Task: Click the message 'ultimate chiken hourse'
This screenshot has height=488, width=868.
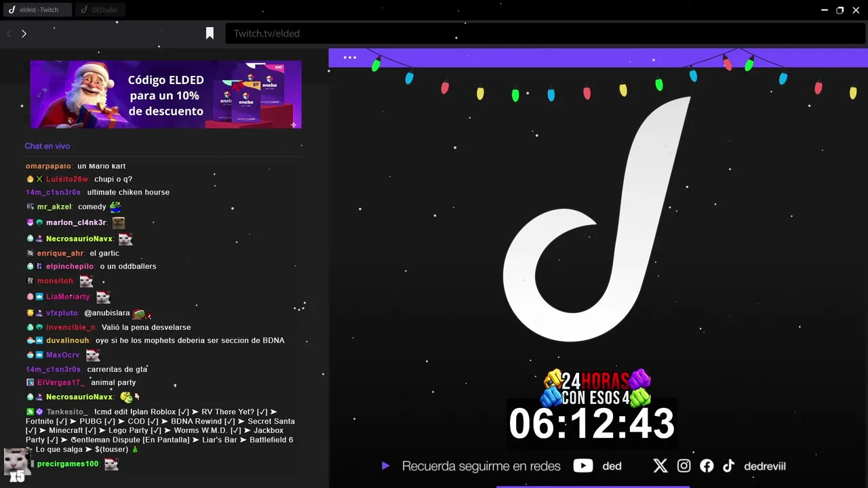Action: pyautogui.click(x=128, y=192)
